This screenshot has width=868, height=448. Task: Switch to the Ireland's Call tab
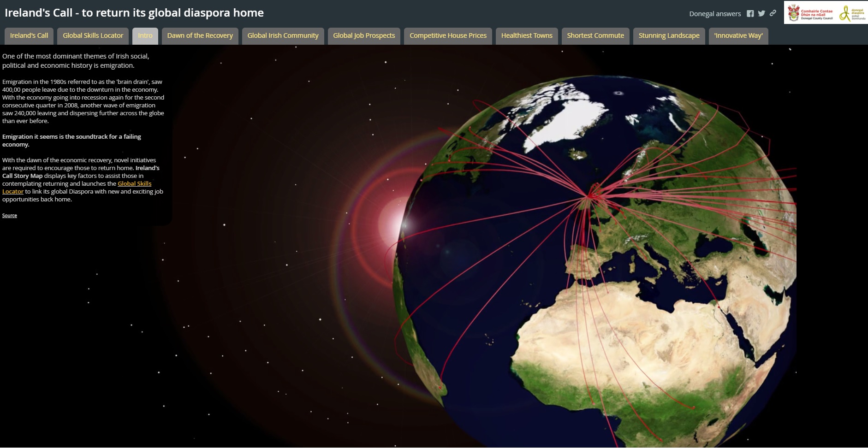click(x=29, y=36)
